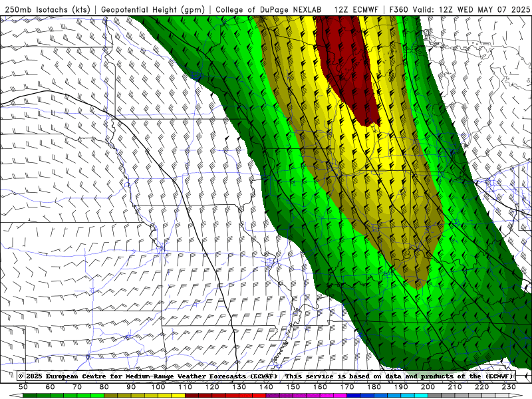Screen dimensions: 532x399
Task: Select the "Geopotential Height (gpm)" header label
Action: pyautogui.click(x=153, y=9)
